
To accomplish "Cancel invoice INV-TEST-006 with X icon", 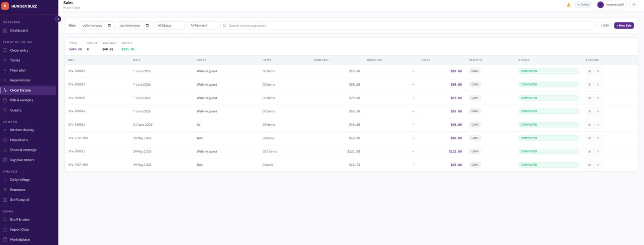I will [x=598, y=138].
